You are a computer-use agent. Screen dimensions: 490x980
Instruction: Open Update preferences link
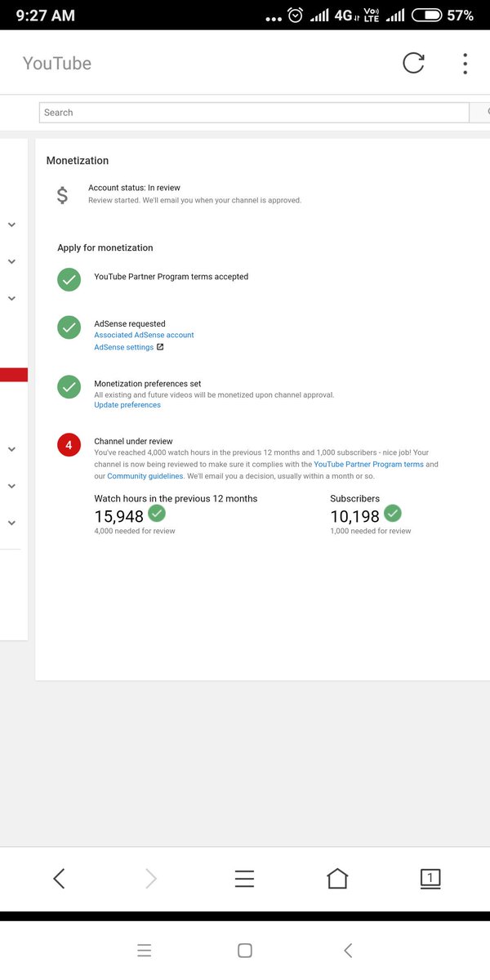click(127, 405)
